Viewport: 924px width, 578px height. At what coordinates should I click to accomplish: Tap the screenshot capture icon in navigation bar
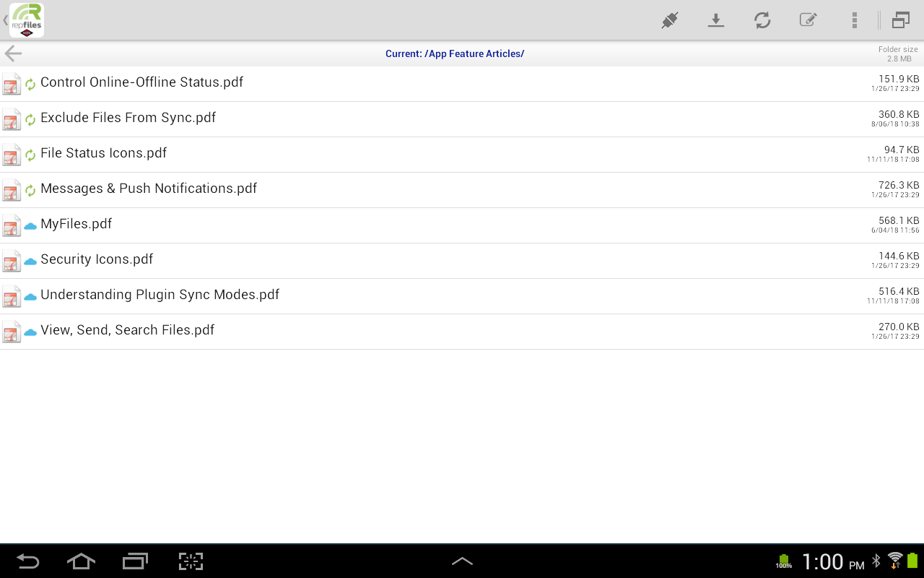pyautogui.click(x=191, y=561)
